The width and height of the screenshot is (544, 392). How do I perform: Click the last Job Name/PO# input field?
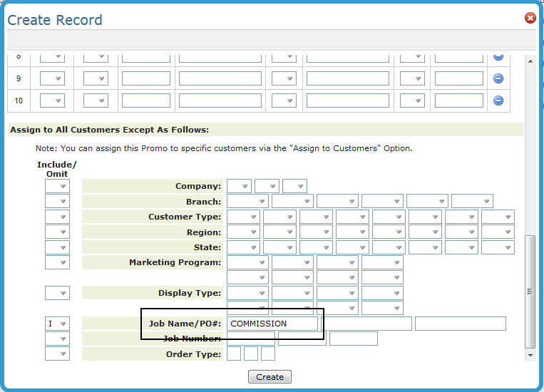tap(460, 324)
